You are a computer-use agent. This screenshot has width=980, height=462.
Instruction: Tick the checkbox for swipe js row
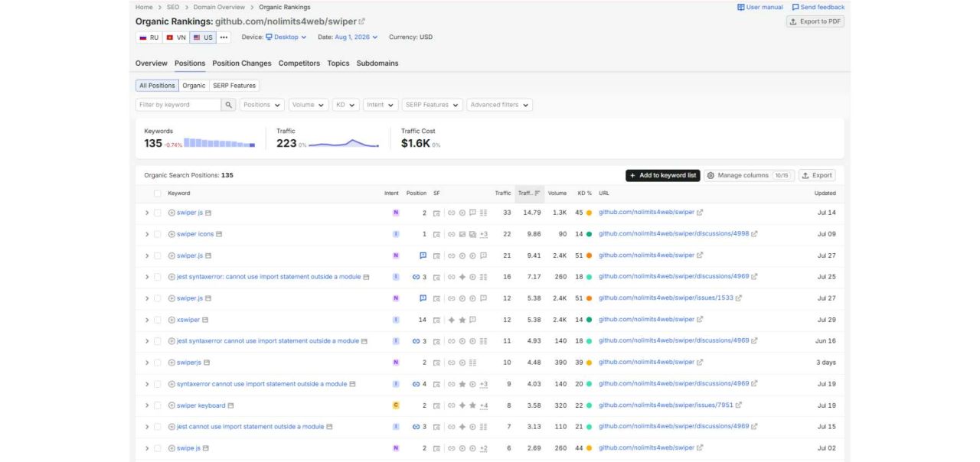pyautogui.click(x=158, y=448)
